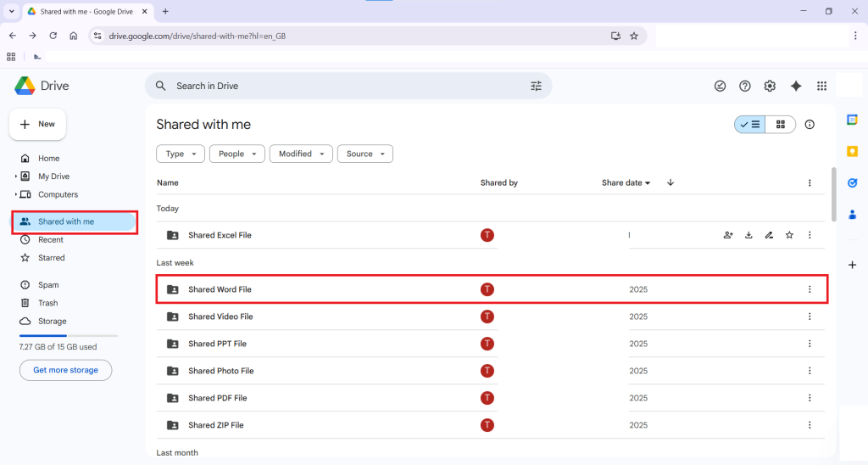Click the New button
Image resolution: width=868 pixels, height=465 pixels.
(x=37, y=124)
